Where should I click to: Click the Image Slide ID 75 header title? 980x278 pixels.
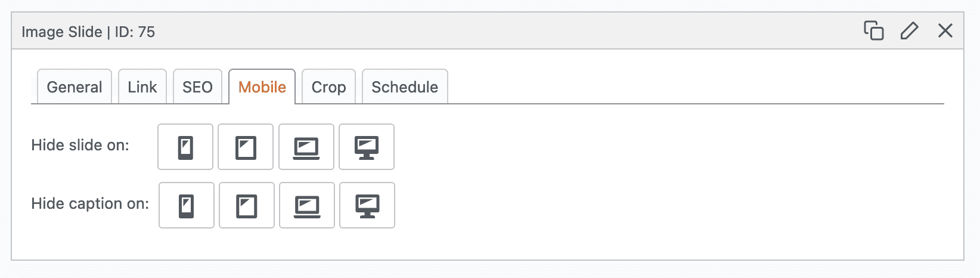(88, 32)
